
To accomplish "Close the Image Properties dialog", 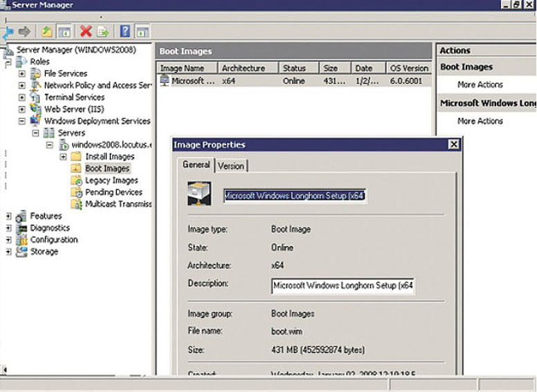I will tap(453, 144).
